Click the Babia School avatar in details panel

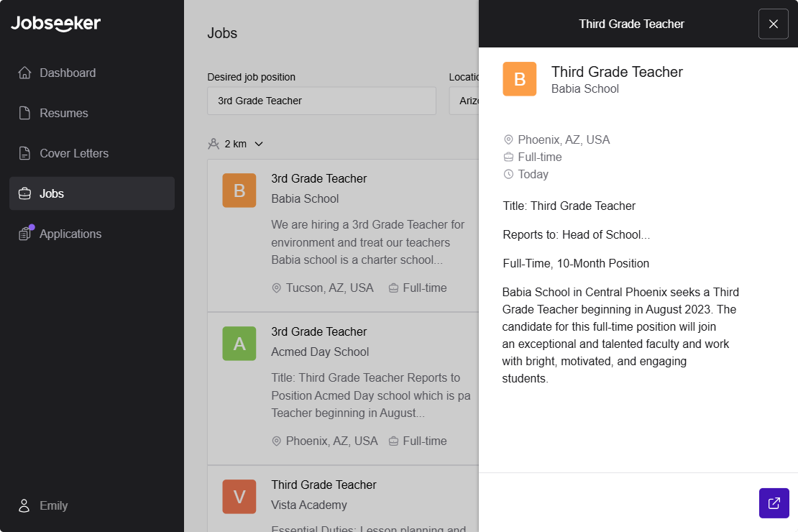tap(519, 79)
